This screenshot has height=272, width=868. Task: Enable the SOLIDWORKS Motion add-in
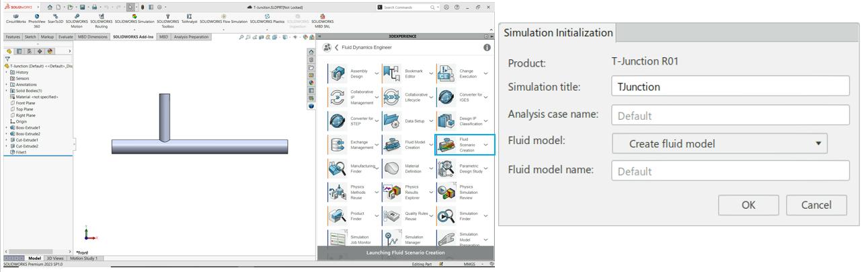[x=77, y=20]
